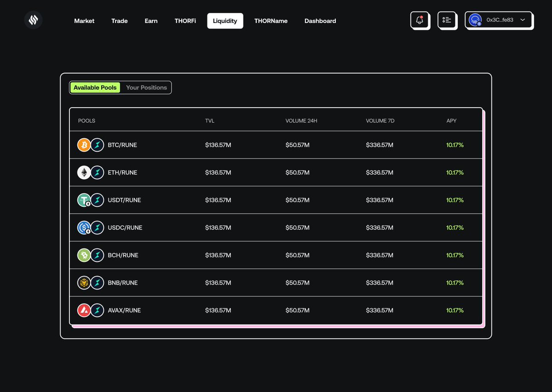Select the ETH/RUNE pool name
552x392 pixels.
pos(122,172)
